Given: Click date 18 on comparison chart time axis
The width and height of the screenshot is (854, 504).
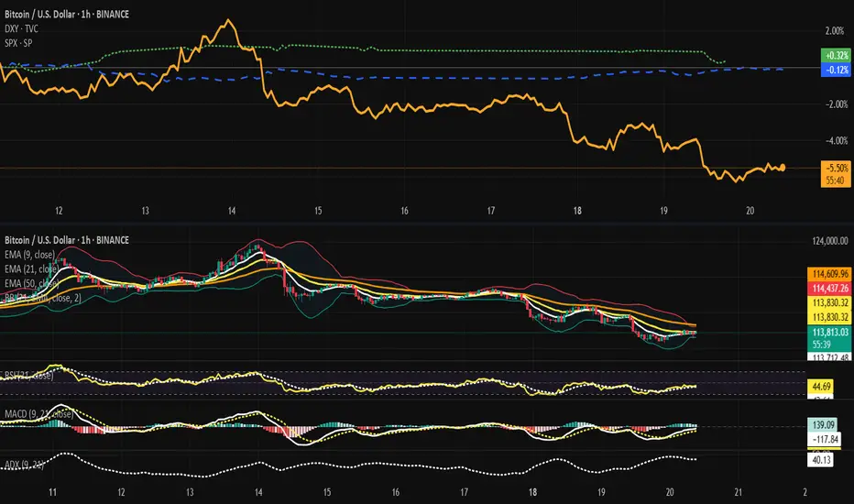Looking at the screenshot, I should tap(576, 211).
